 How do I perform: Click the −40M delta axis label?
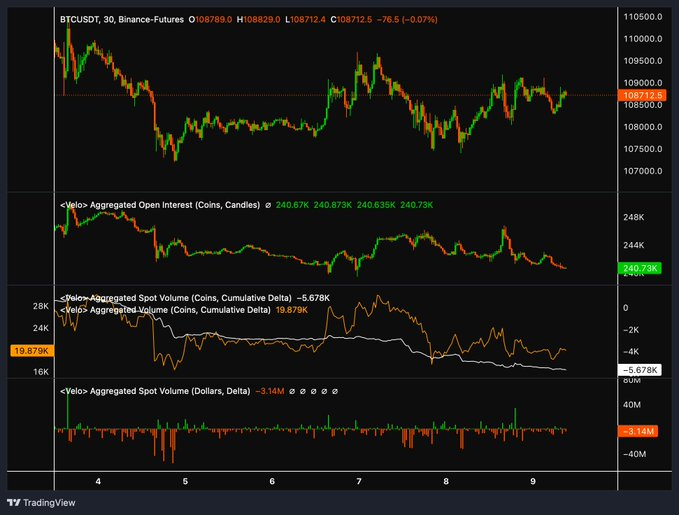pyautogui.click(x=634, y=454)
